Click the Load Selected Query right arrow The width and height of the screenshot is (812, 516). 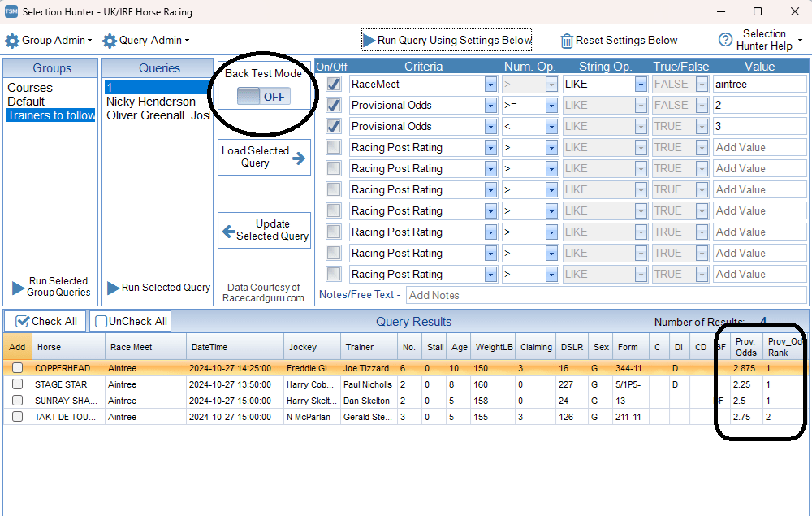(299, 158)
